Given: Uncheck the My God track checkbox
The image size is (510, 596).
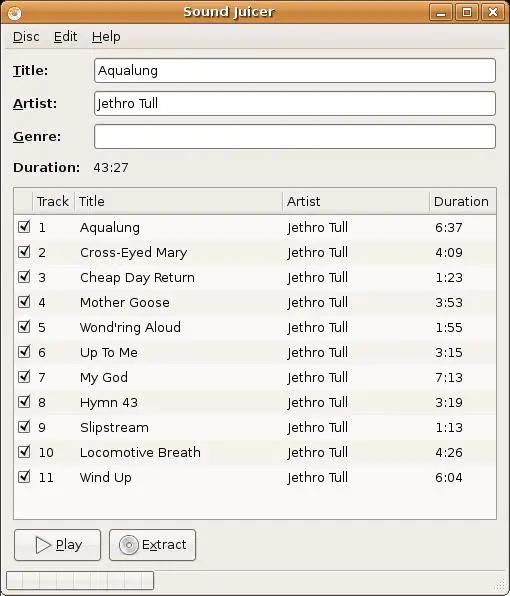Looking at the screenshot, I should [24, 377].
